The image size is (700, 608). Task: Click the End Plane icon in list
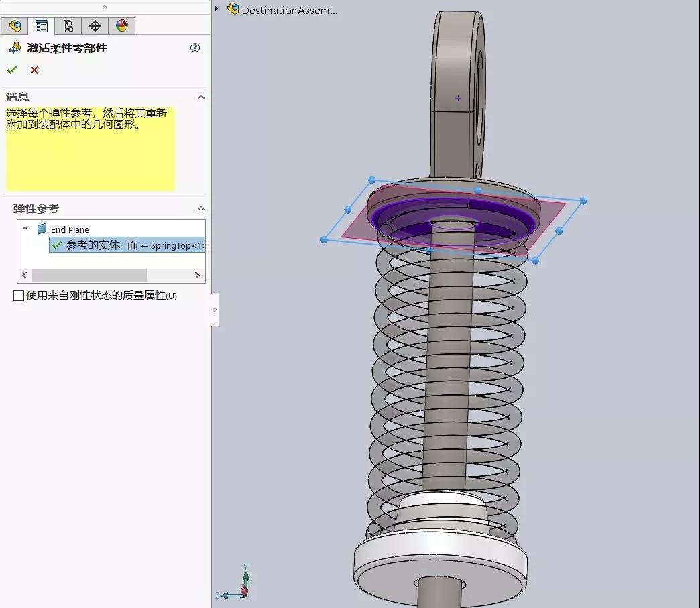[42, 229]
